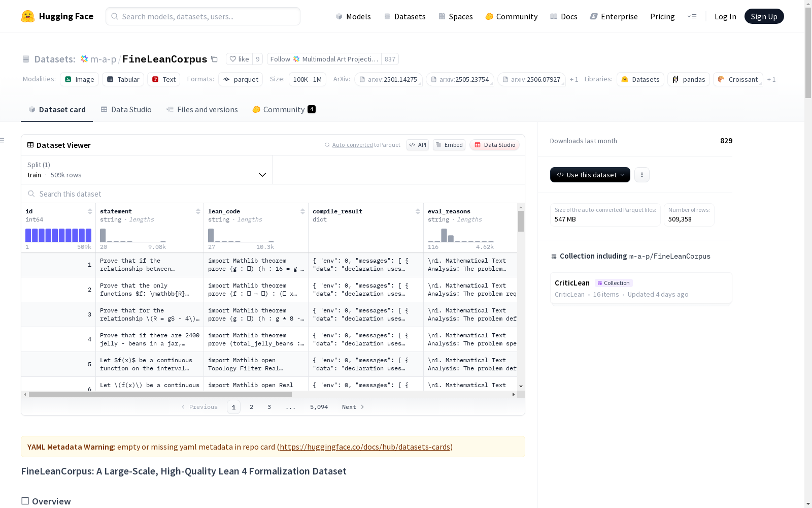Click the parquet format tag icon
812x508 pixels.
pos(226,79)
